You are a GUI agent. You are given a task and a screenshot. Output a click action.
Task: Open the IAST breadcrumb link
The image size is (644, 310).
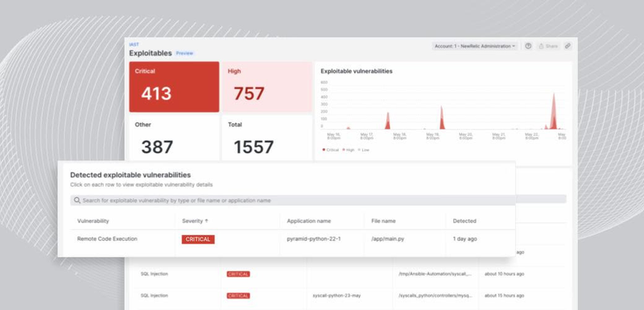tap(134, 44)
